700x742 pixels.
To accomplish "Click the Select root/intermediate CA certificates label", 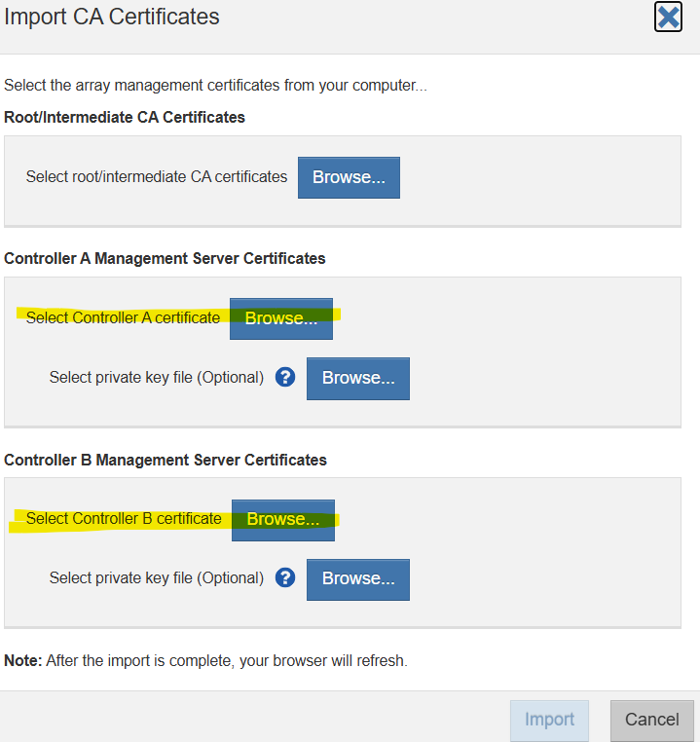I will pyautogui.click(x=157, y=176).
